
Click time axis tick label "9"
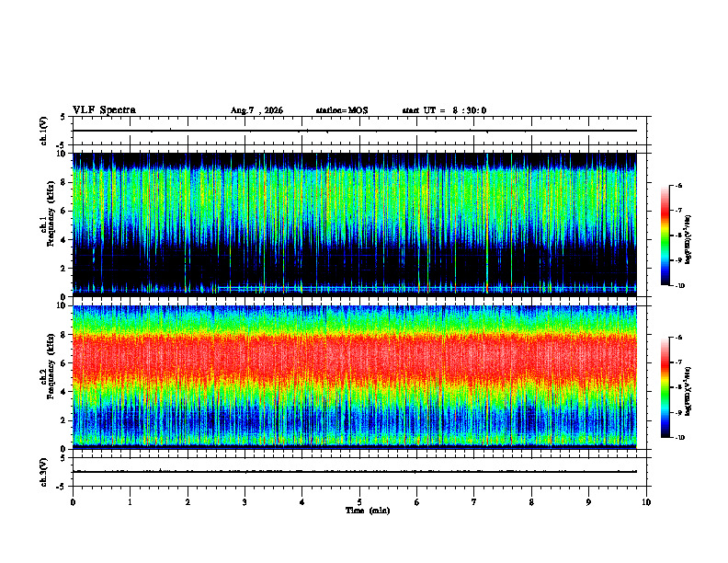[x=588, y=502]
